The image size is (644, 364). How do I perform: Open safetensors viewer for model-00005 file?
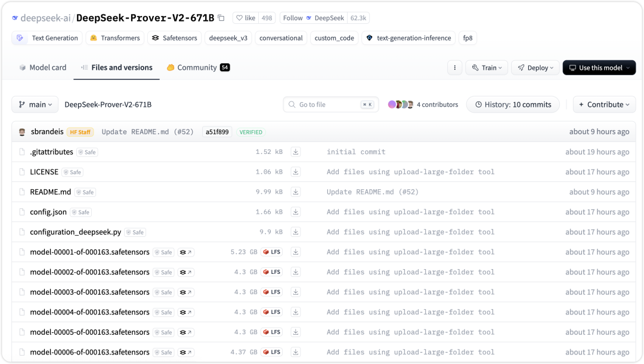186,332
